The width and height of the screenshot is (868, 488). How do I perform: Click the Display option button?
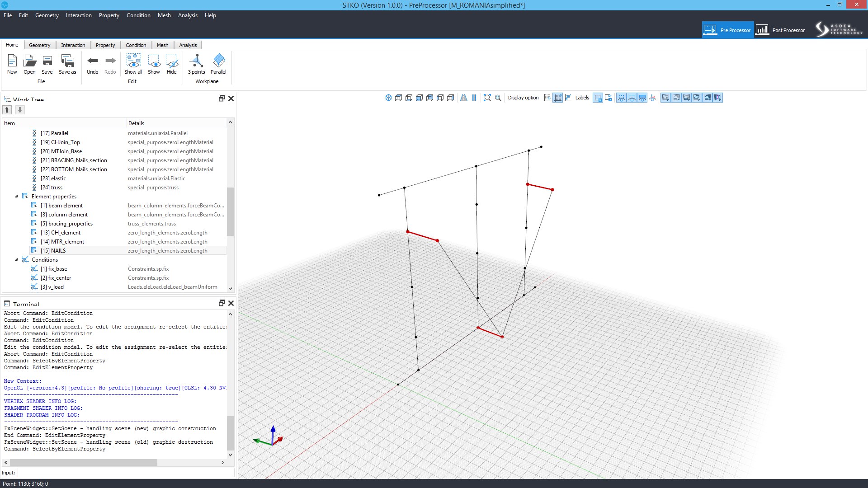click(x=523, y=98)
